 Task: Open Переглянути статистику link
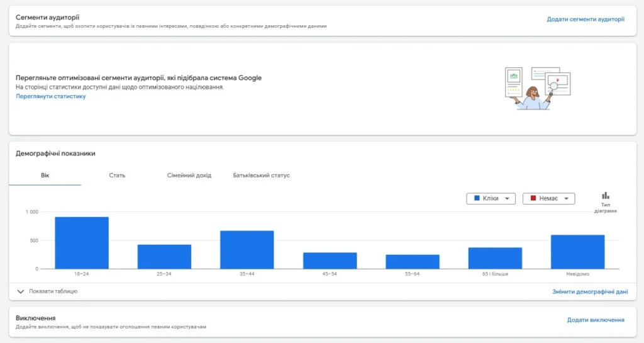click(x=51, y=96)
